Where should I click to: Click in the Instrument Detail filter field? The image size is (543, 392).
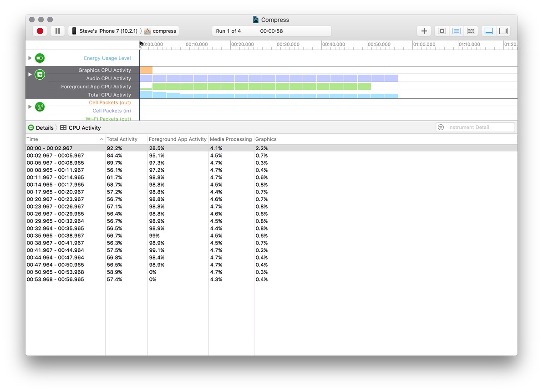pyautogui.click(x=480, y=127)
